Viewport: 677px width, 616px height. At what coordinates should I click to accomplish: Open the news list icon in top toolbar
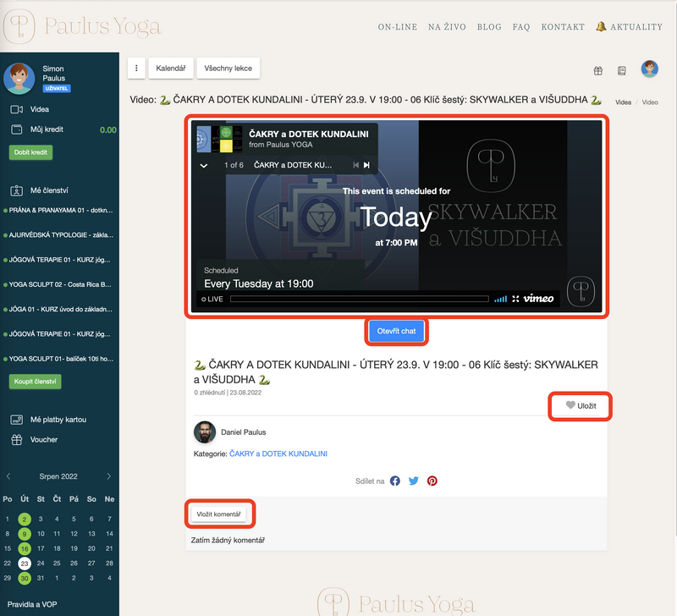pyautogui.click(x=622, y=71)
